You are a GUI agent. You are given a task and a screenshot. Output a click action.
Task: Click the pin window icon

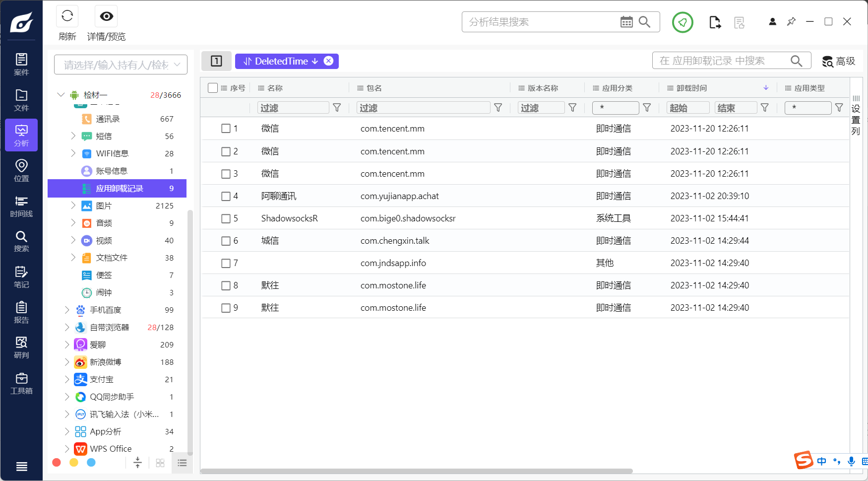(791, 22)
